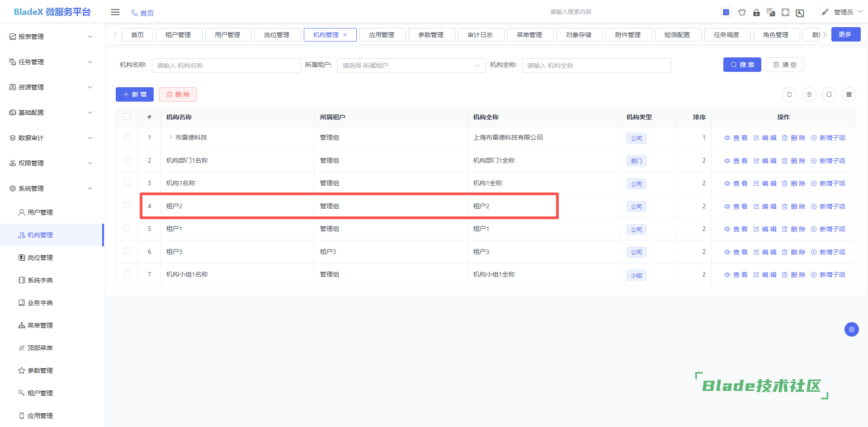868x427 pixels.
Task: Click the 新增 button
Action: (135, 94)
